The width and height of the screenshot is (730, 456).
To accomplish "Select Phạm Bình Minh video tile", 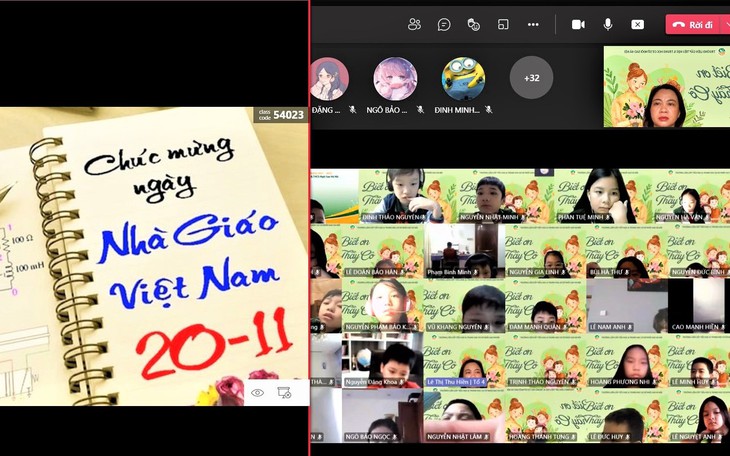I will [464, 252].
